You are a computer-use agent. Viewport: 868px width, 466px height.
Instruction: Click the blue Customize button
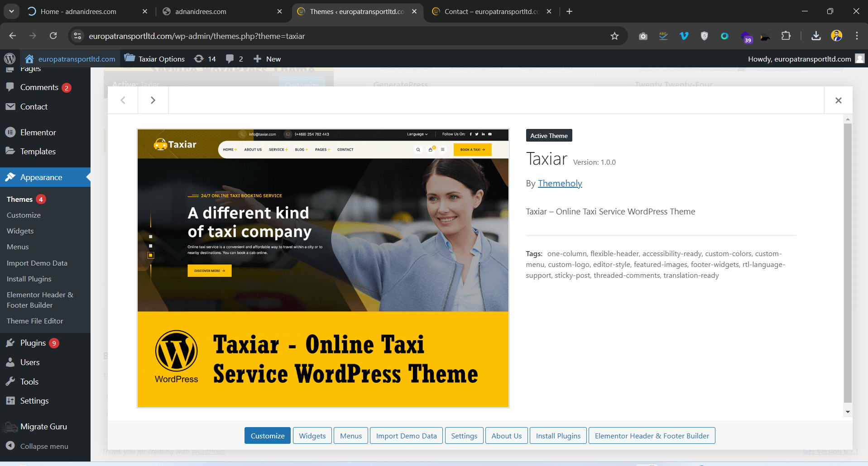tap(268, 436)
